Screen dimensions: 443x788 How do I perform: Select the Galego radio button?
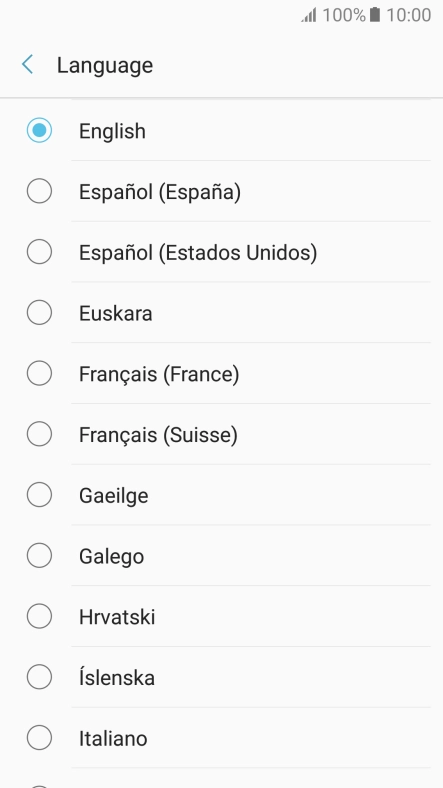(x=39, y=556)
